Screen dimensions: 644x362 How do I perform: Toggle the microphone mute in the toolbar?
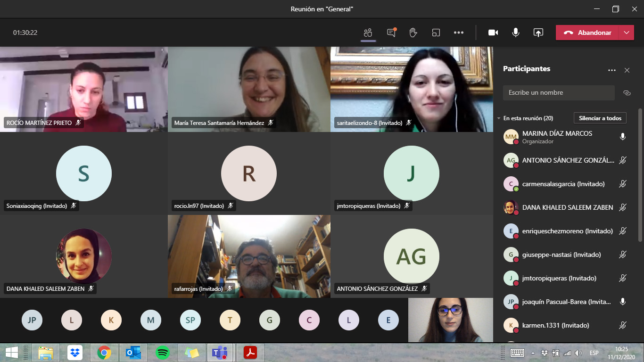coord(516,33)
